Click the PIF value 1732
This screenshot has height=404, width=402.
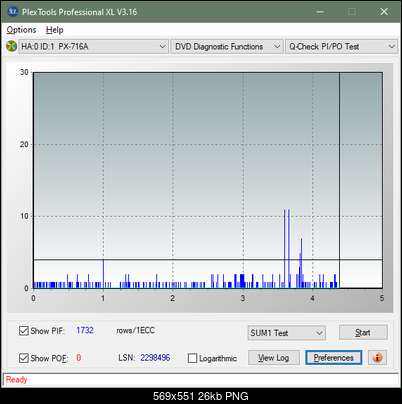click(85, 330)
